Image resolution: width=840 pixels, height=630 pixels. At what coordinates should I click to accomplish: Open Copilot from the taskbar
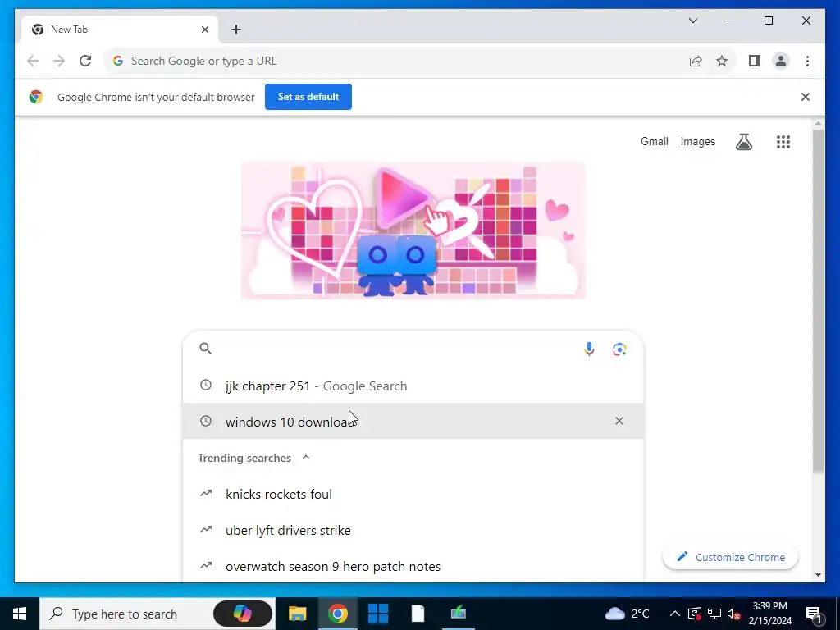[x=242, y=614]
